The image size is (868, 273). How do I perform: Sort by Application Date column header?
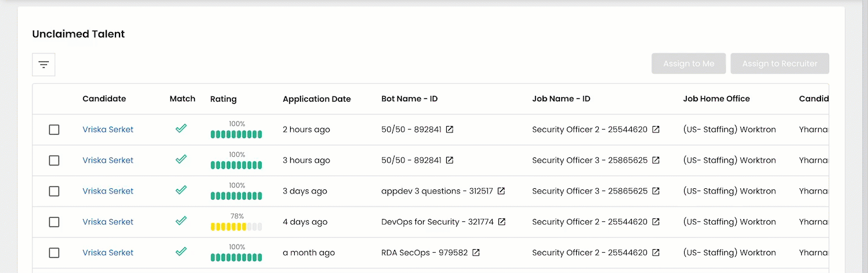[x=316, y=99]
